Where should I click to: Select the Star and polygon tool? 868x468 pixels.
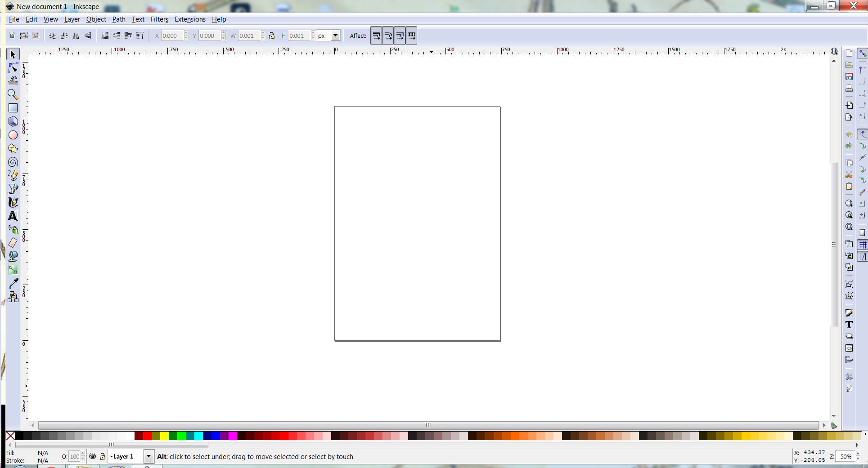tap(13, 148)
